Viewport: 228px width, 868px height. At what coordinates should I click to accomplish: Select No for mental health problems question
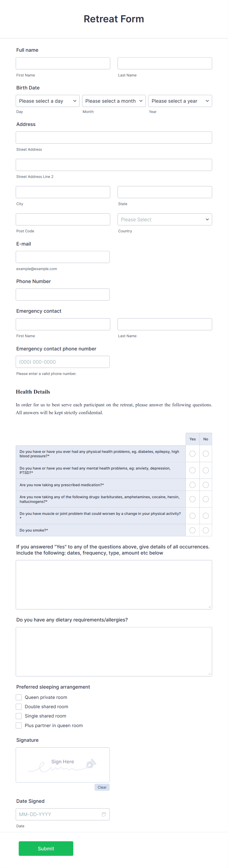(x=206, y=470)
